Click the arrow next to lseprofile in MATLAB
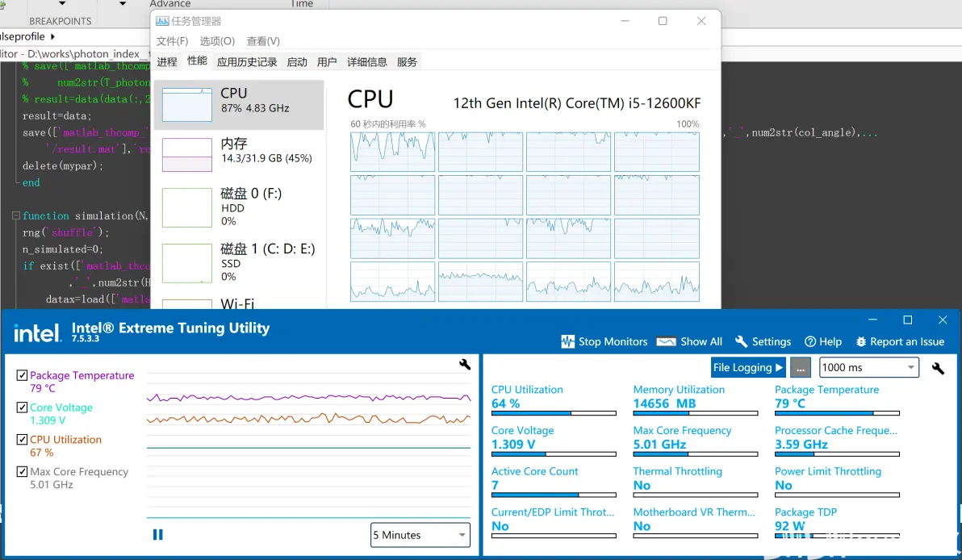This screenshot has height=560, width=962. pyautogui.click(x=52, y=37)
